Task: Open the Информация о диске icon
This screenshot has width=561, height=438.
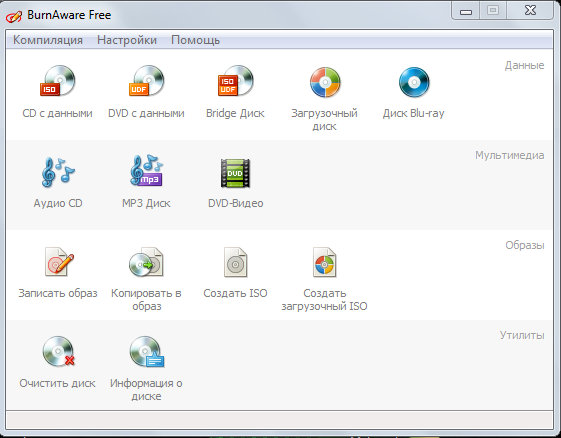Action: [x=147, y=351]
